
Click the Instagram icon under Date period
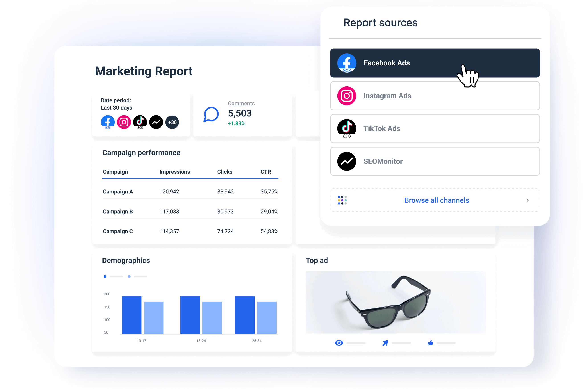tap(124, 122)
